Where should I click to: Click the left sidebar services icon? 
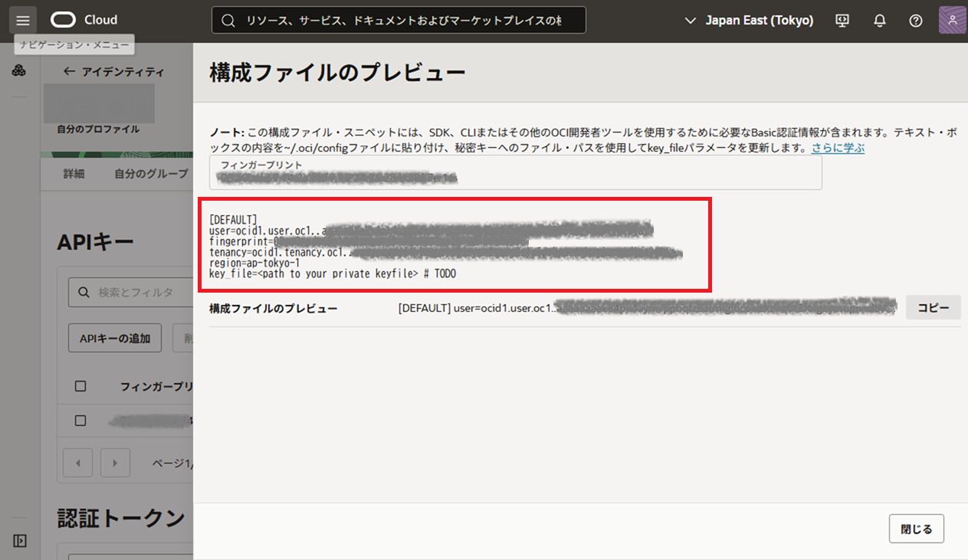tap(19, 71)
